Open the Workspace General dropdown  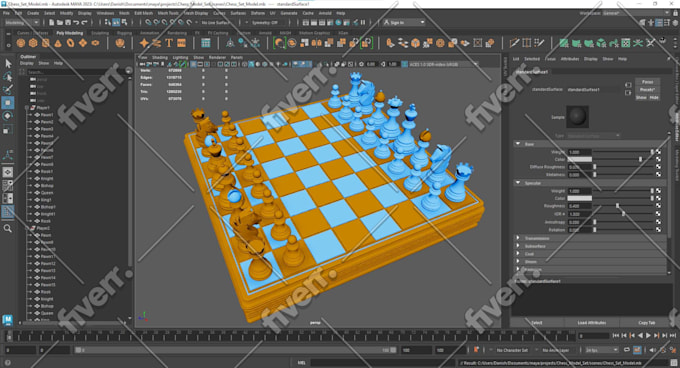pos(635,13)
